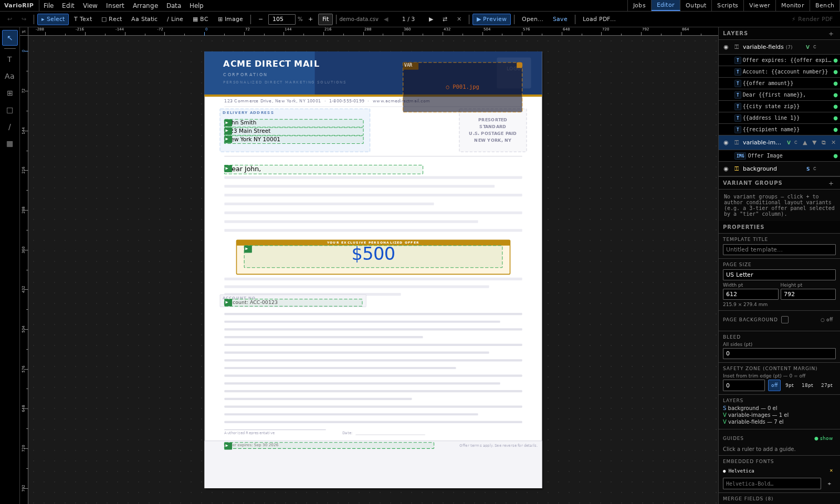The width and height of the screenshot is (840, 504).
Task: Save the template via Save
Action: pos(560,19)
